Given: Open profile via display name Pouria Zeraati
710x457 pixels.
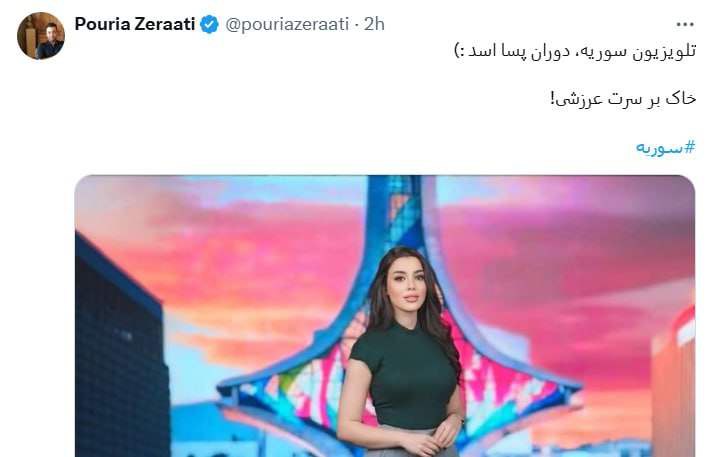Looking at the screenshot, I should click(x=134, y=24).
